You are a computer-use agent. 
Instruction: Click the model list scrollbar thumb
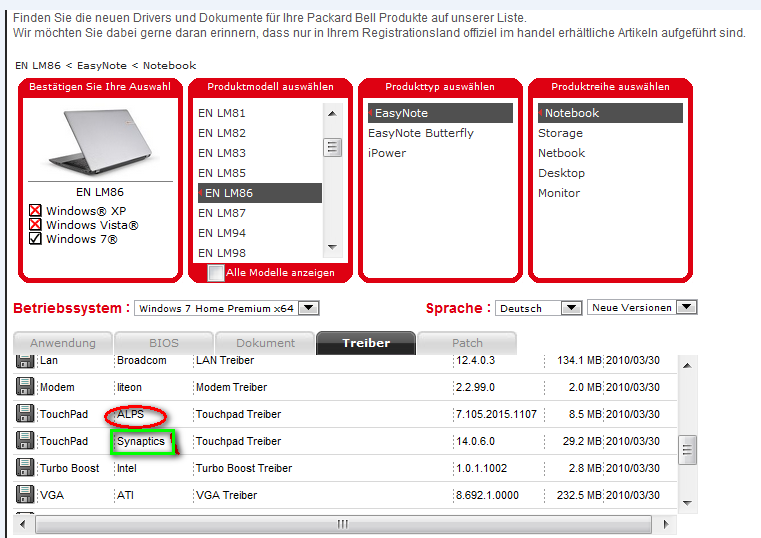coord(332,147)
